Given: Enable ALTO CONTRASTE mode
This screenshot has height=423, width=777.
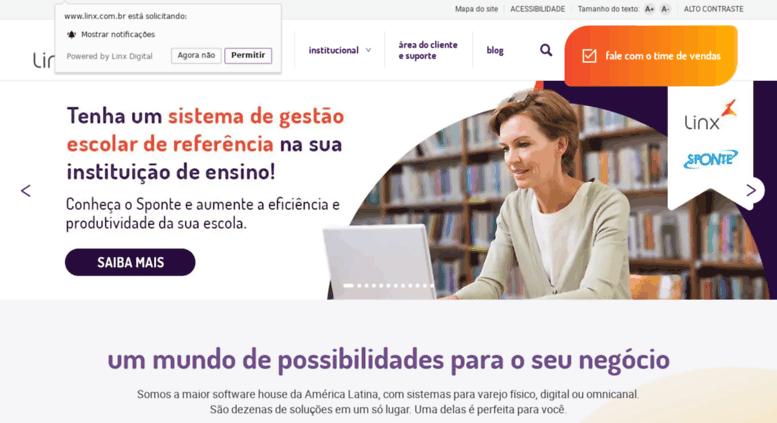Looking at the screenshot, I should click(x=714, y=9).
